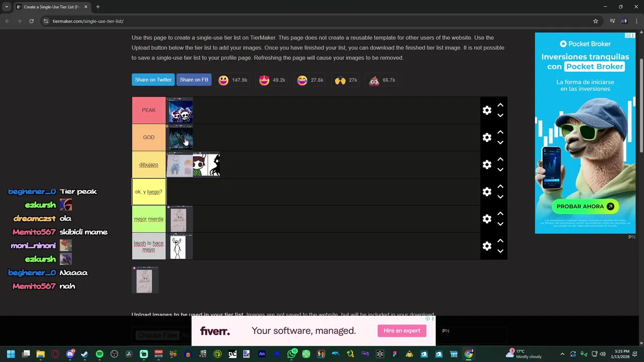This screenshot has width=644, height=362.
Task: Move the 'ok, y luego?' row up
Action: pyautogui.click(x=500, y=187)
